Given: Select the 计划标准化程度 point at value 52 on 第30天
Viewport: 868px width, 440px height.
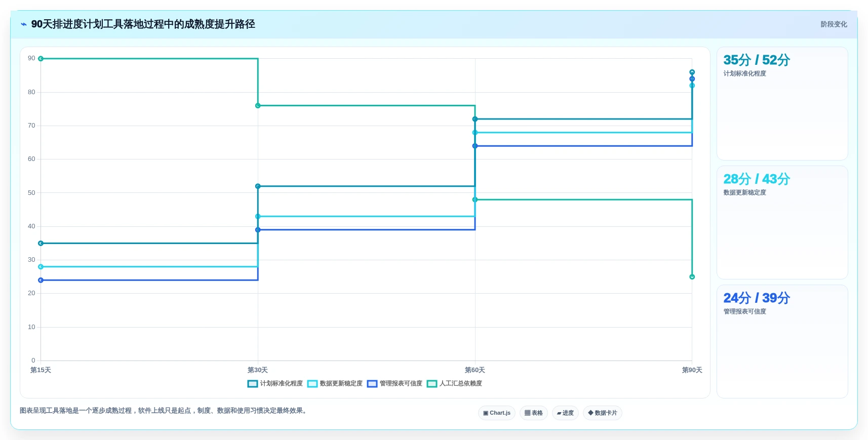Looking at the screenshot, I should (258, 186).
